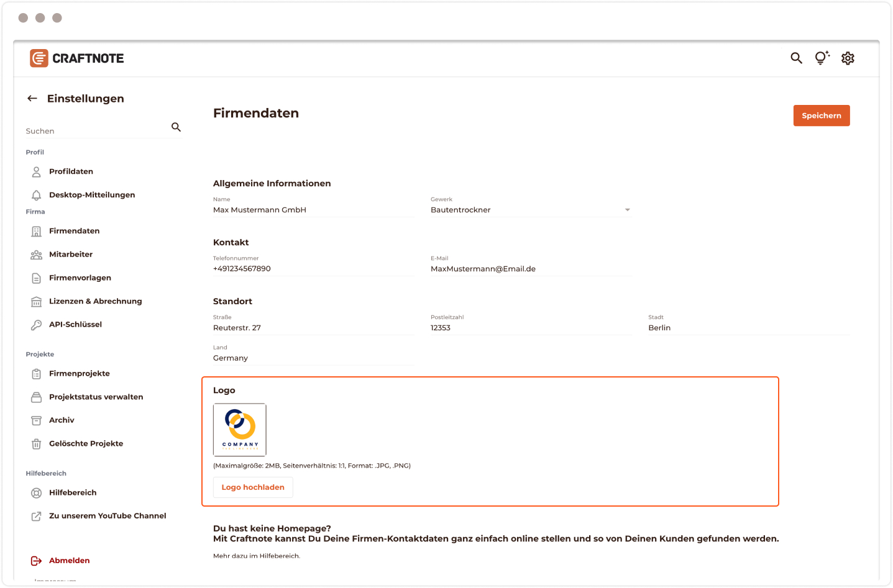This screenshot has height=588, width=893.
Task: Go to Lizenzen & Abrechnung
Action: [95, 301]
